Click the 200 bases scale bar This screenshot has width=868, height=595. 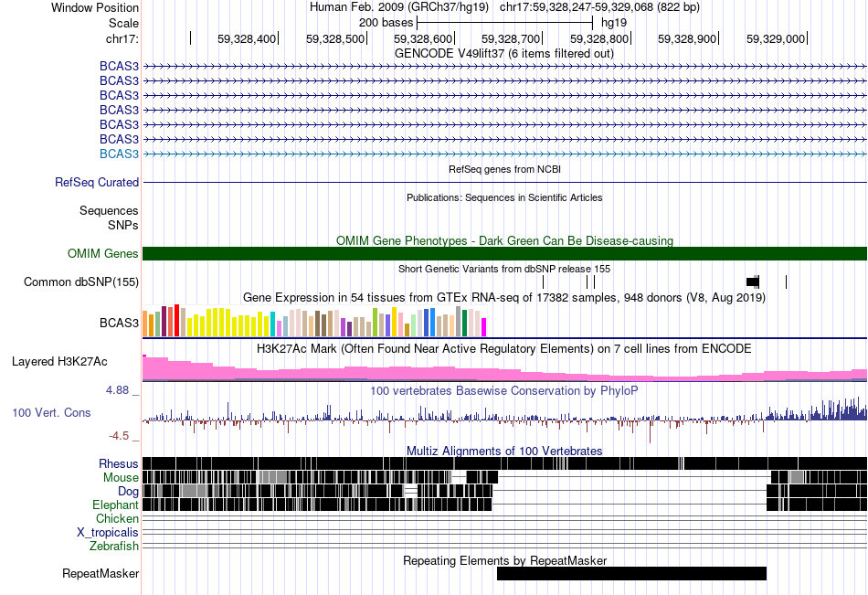tap(505, 23)
